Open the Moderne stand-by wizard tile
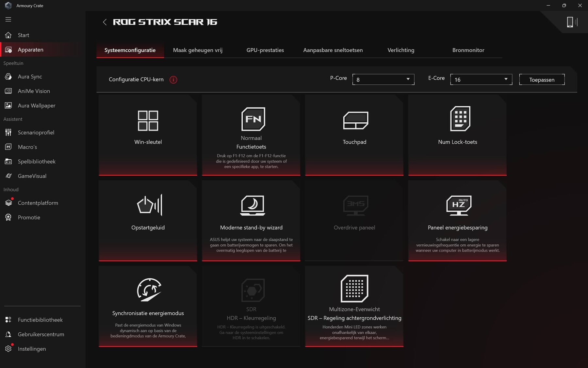Viewport: 588px width, 368px height. point(251,221)
